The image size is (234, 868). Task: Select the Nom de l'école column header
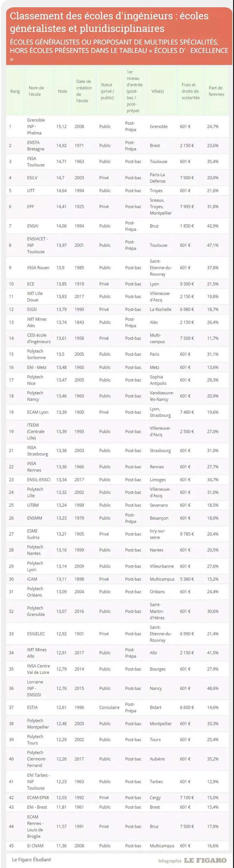(x=36, y=91)
